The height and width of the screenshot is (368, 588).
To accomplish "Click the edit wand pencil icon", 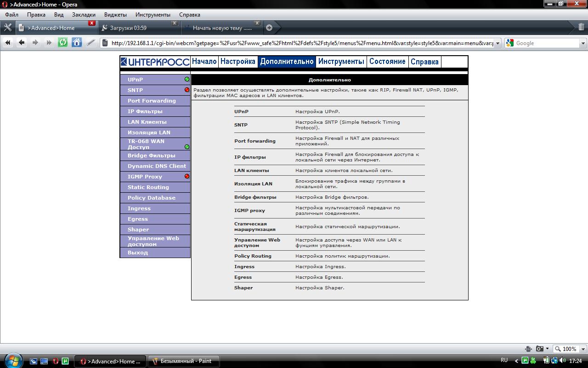I will click(91, 43).
